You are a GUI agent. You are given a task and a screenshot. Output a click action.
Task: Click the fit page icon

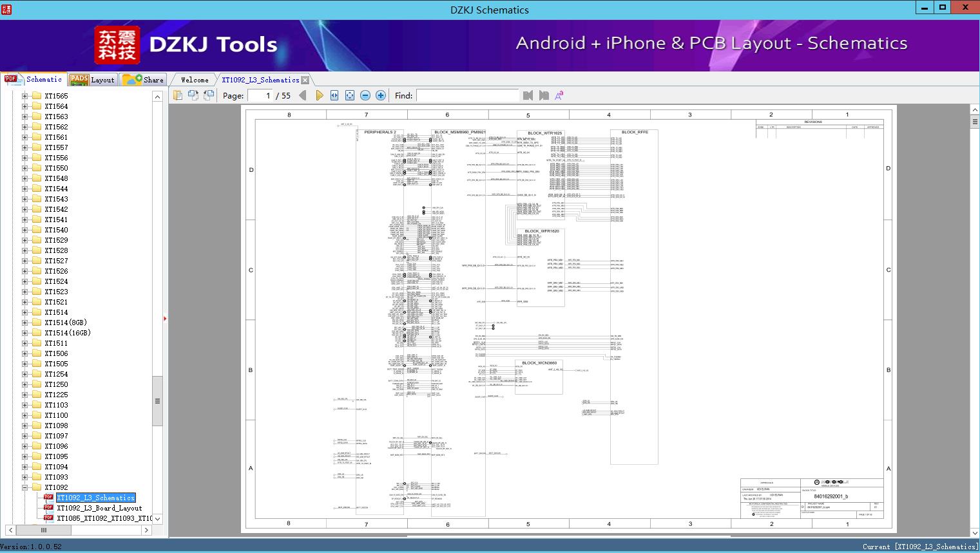pos(350,95)
